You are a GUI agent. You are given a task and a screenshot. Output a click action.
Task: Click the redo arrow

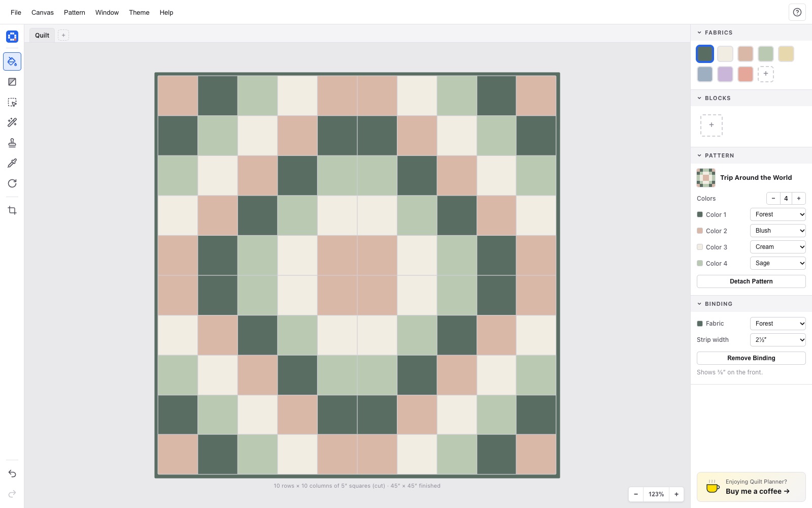12,494
